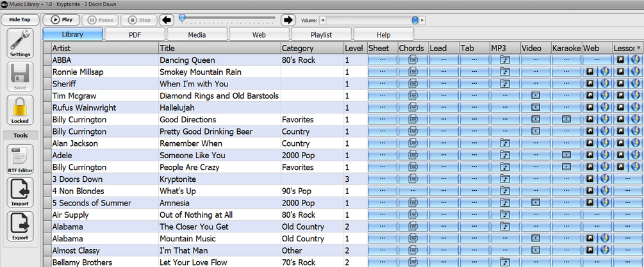Click the Volume increase arrow
Image resolution: width=644 pixels, height=267 pixels.
click(x=422, y=20)
